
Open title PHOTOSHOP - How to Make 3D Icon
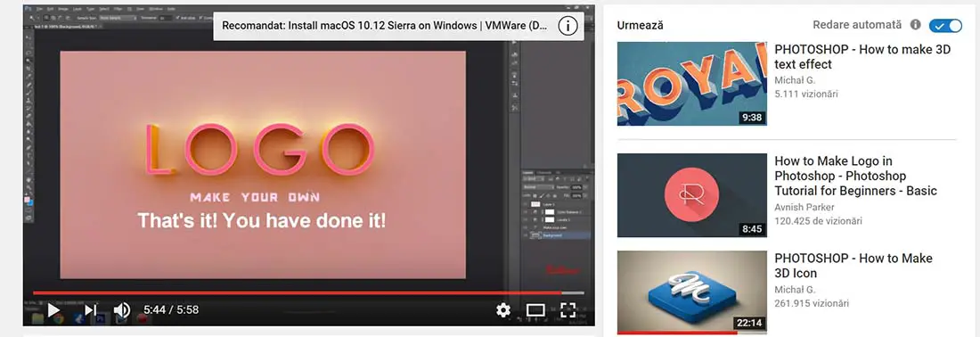pos(853,266)
